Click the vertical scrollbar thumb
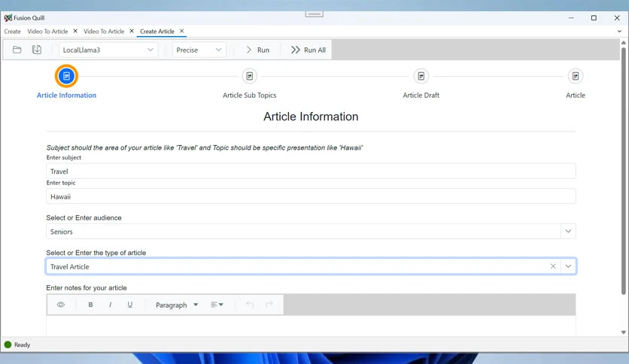The image size is (629, 364). 624,171
